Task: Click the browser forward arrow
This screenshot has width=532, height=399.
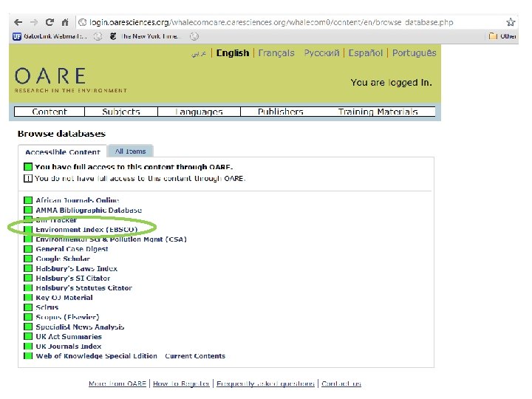Action: click(x=34, y=22)
